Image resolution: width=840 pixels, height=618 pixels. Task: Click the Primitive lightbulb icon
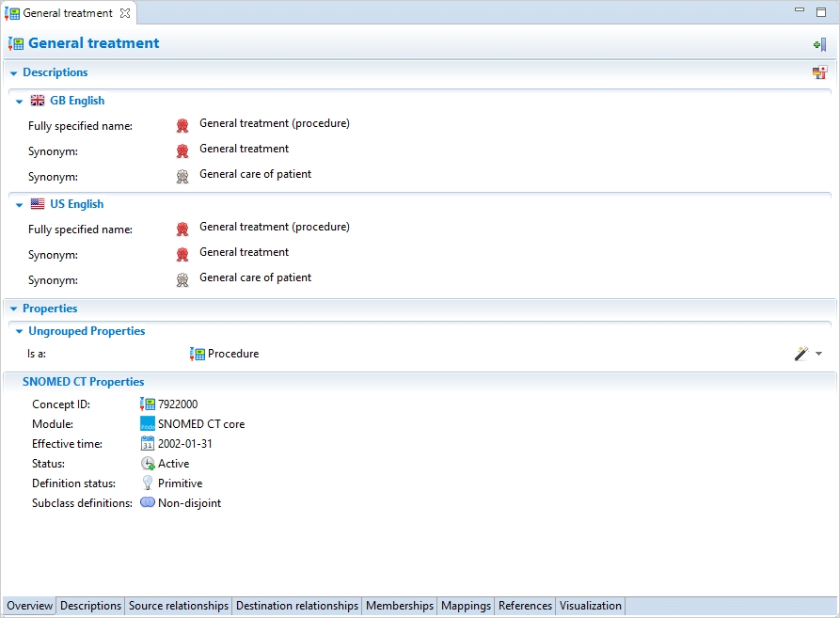tap(148, 483)
